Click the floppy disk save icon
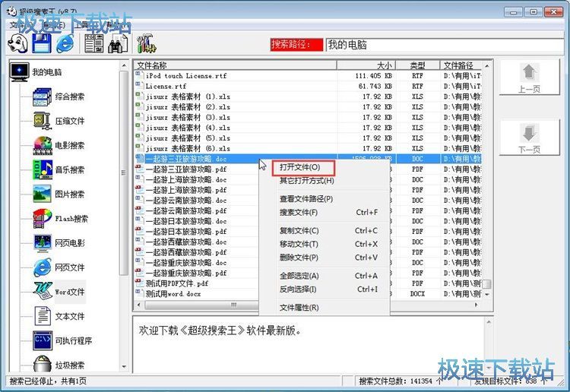The width and height of the screenshot is (570, 392). [x=42, y=43]
